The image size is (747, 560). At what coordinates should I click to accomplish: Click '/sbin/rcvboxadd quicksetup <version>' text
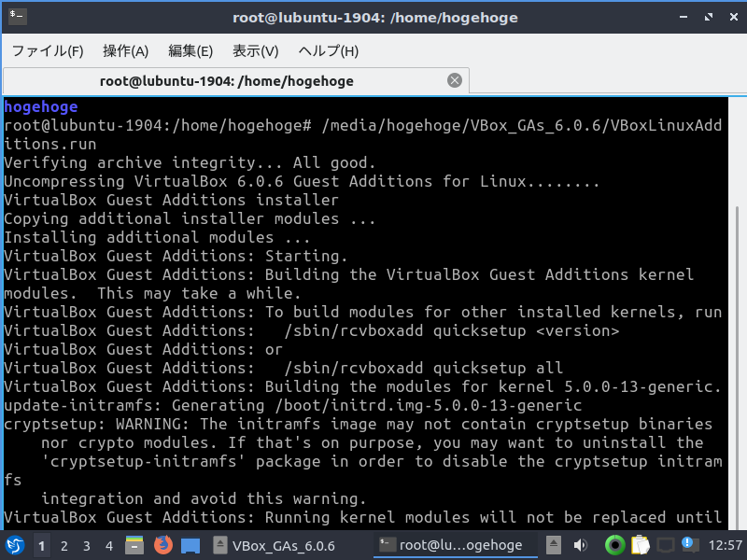tap(452, 331)
